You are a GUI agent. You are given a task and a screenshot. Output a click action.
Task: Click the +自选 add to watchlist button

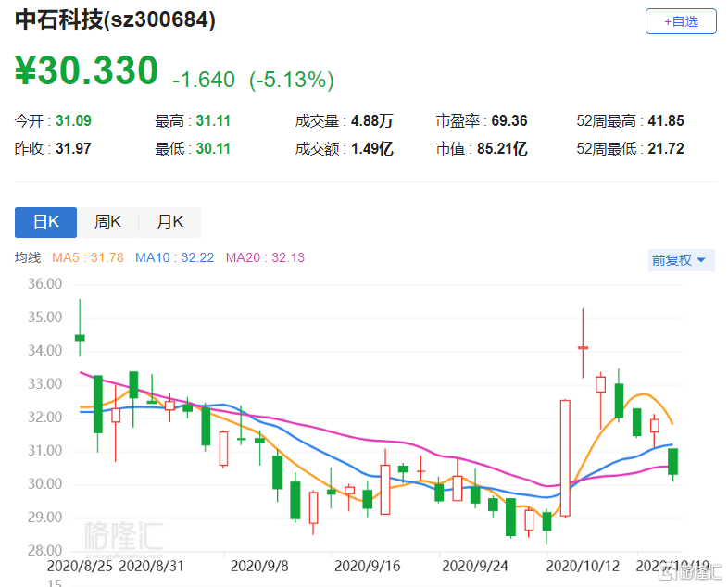(x=681, y=21)
